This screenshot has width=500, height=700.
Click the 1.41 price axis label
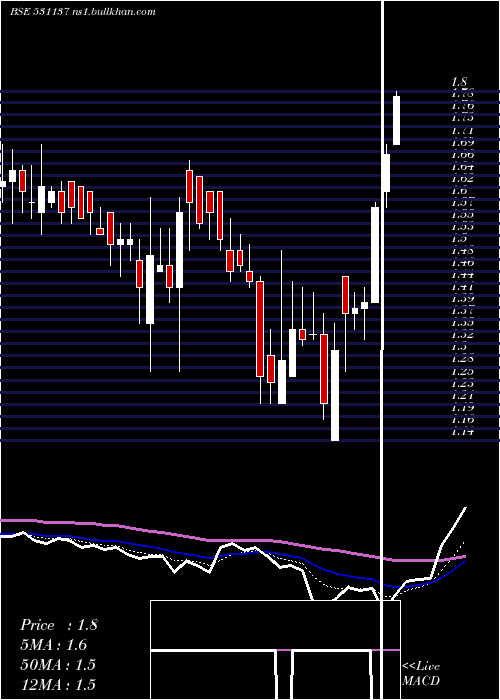[x=462, y=287]
